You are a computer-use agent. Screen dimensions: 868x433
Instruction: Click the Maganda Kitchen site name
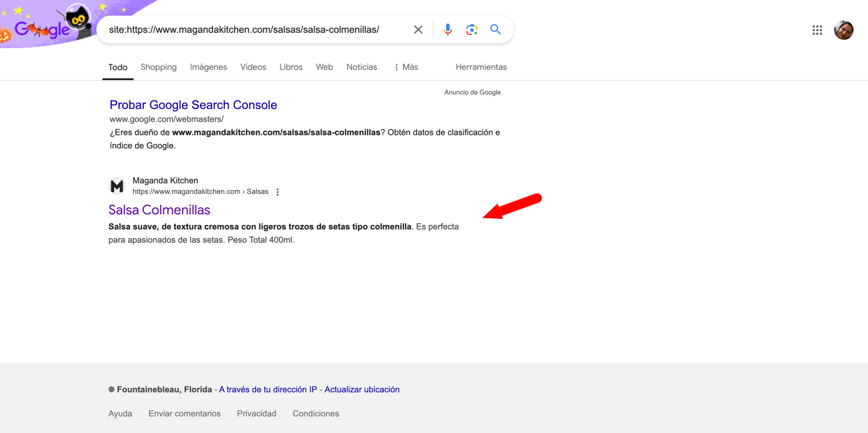coord(165,181)
